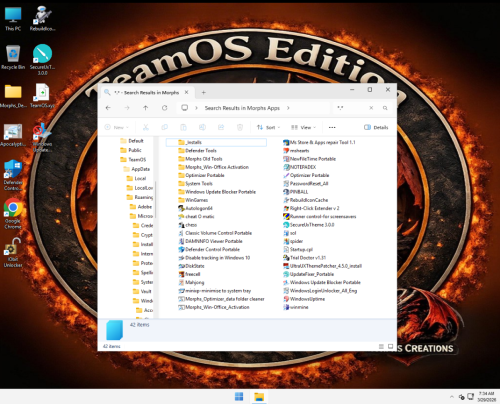
Task: Select the System Tools folder
Action: pos(195,184)
